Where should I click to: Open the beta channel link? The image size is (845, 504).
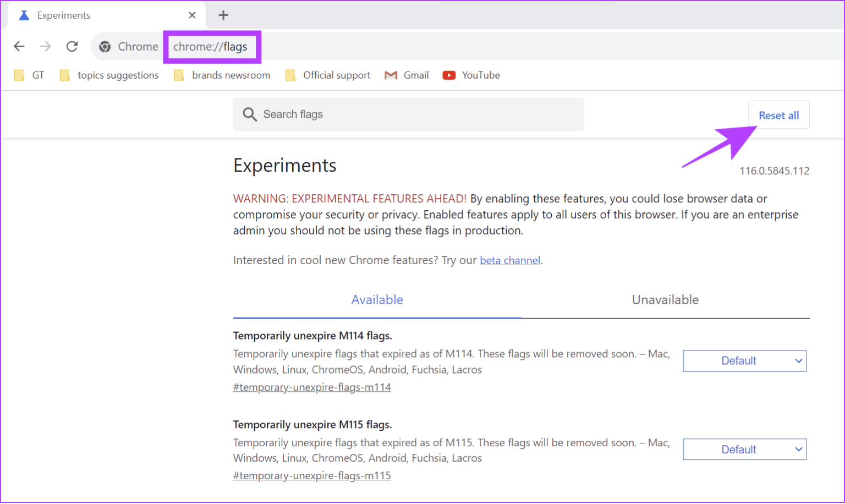(x=509, y=260)
